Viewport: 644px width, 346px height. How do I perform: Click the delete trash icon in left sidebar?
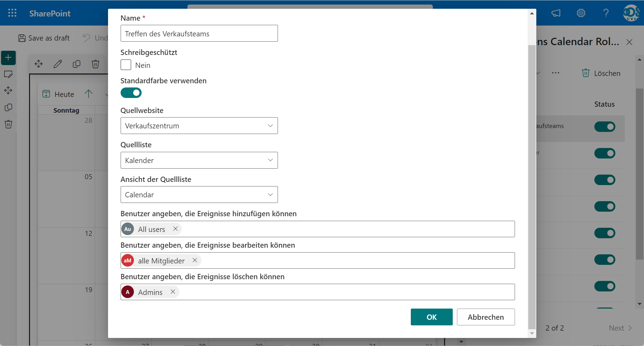[x=8, y=124]
